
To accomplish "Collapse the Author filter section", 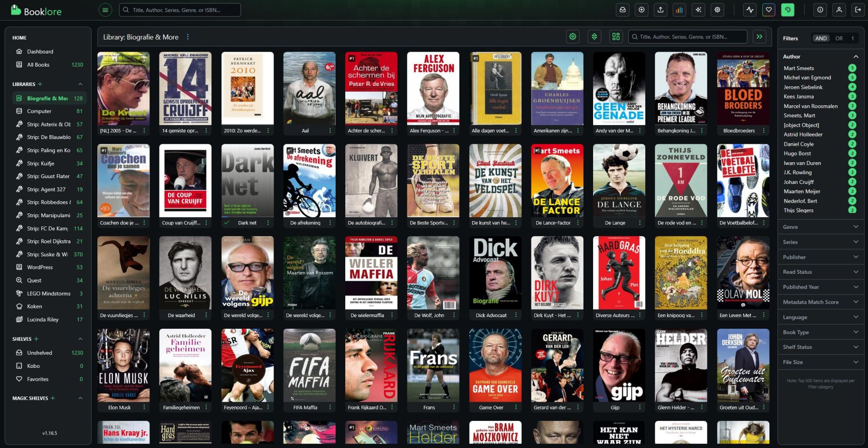I will 855,56.
